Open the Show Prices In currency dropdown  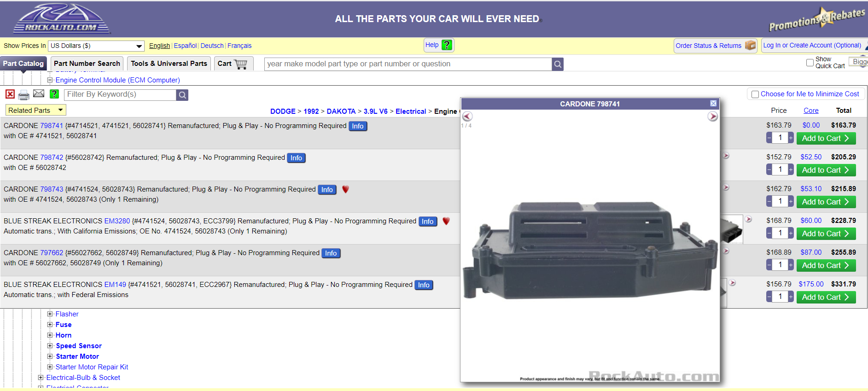click(x=96, y=46)
